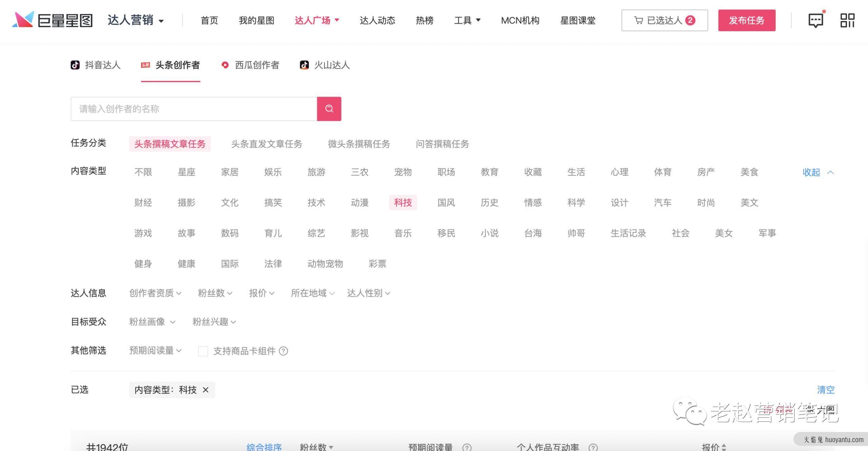Select 生活记录 content type
868x451 pixels.
tap(628, 233)
